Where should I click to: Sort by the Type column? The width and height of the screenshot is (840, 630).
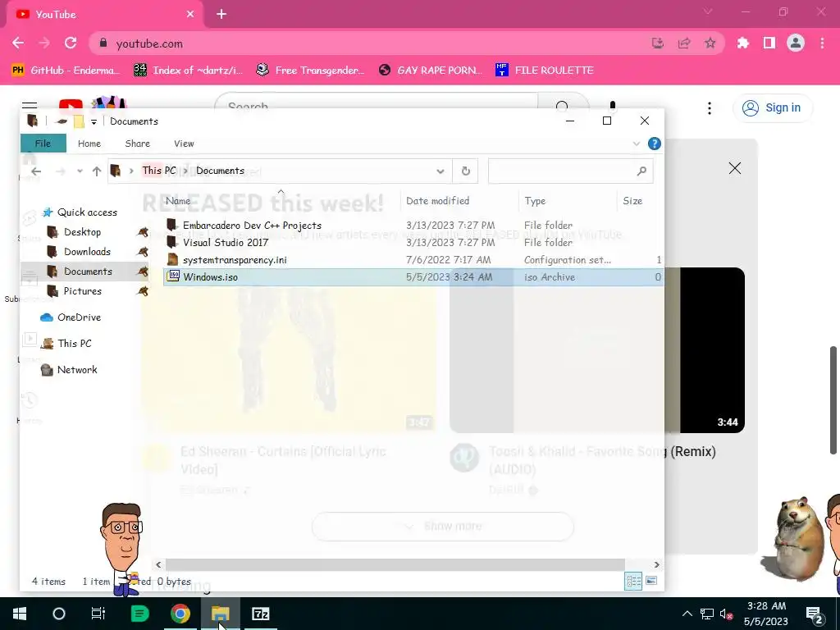point(568,201)
